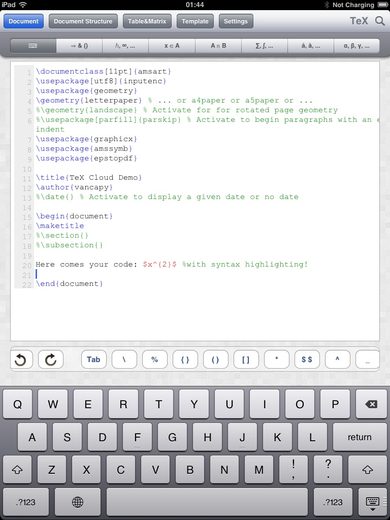Tap the left shift key

17,469
